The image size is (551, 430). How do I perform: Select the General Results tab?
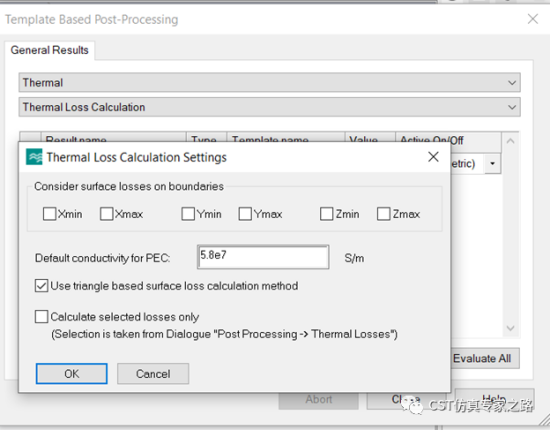point(49,50)
